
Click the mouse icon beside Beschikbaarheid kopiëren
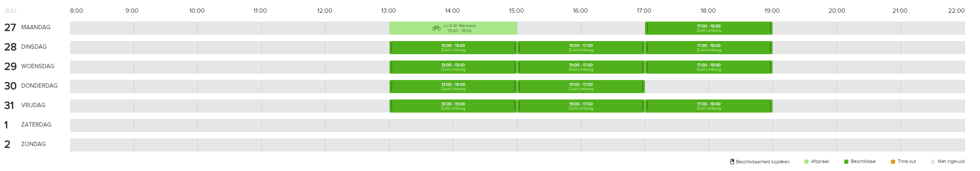click(732, 162)
